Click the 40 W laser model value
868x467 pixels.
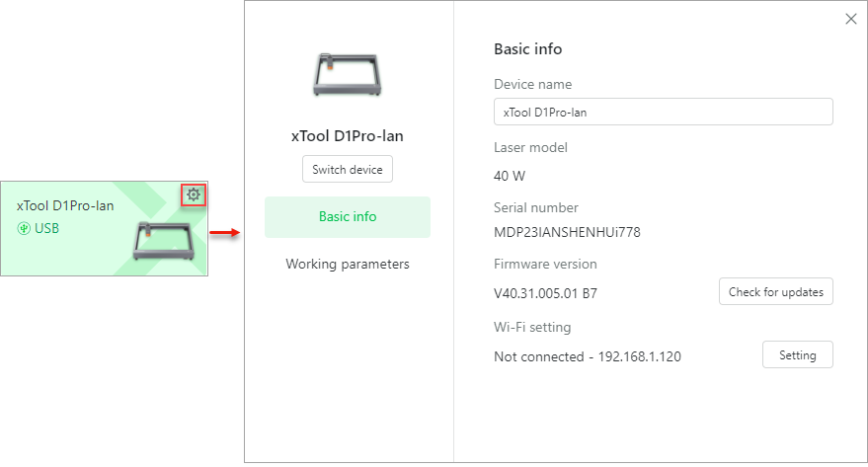tap(510, 176)
